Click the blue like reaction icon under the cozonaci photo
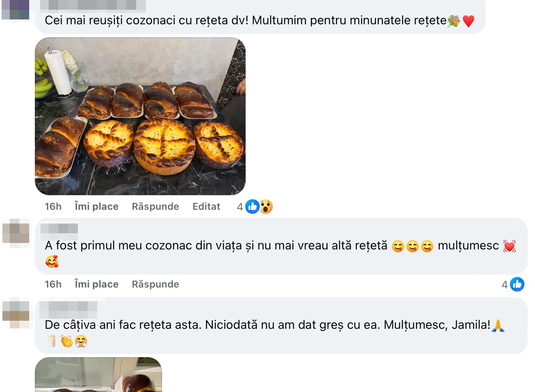 (252, 207)
